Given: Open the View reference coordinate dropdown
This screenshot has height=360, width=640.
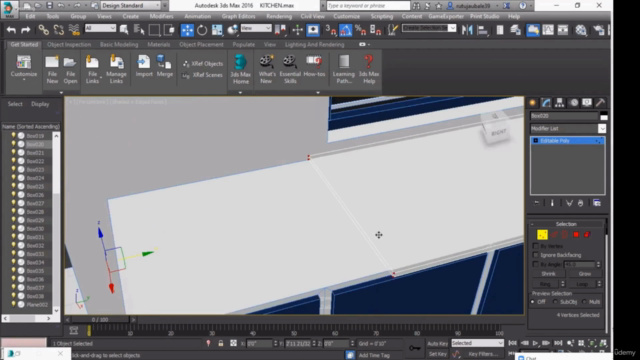Looking at the screenshot, I should click(x=256, y=28).
